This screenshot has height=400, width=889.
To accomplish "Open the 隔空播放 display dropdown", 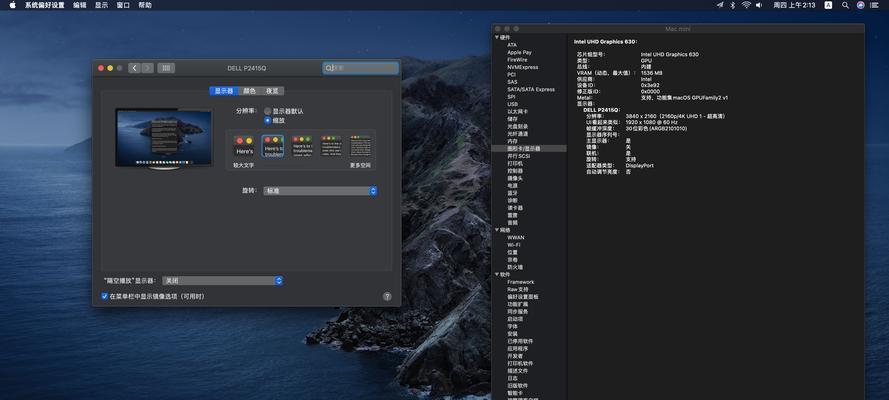I will pyautogui.click(x=222, y=281).
